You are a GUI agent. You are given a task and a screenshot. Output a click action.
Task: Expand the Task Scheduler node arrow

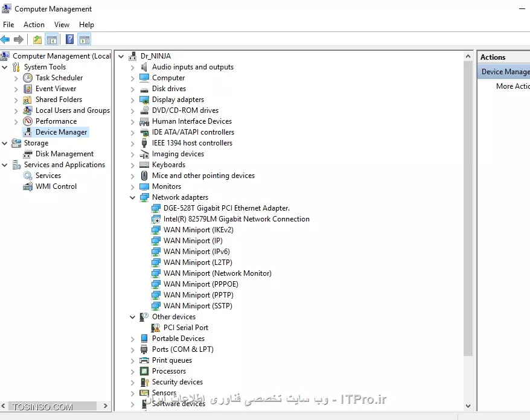pyautogui.click(x=16, y=78)
